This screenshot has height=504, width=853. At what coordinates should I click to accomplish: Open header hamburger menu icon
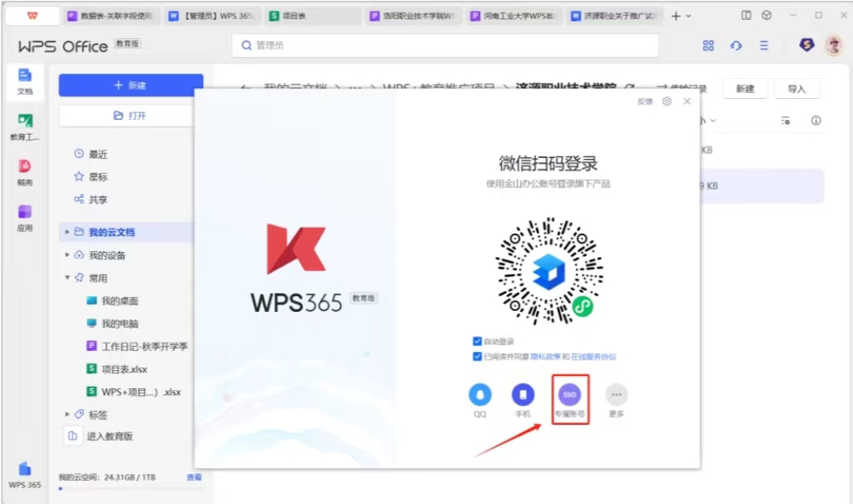(x=764, y=46)
